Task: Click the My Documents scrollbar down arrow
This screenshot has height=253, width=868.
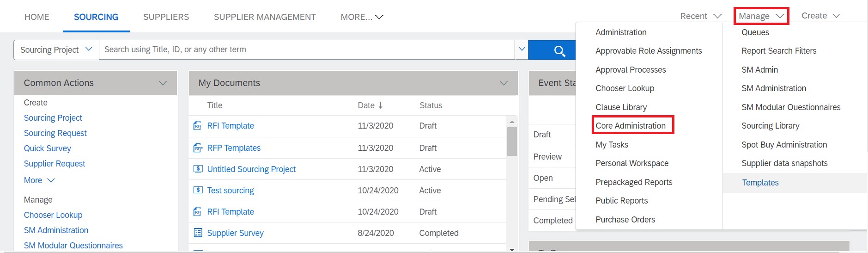Action: tap(512, 249)
